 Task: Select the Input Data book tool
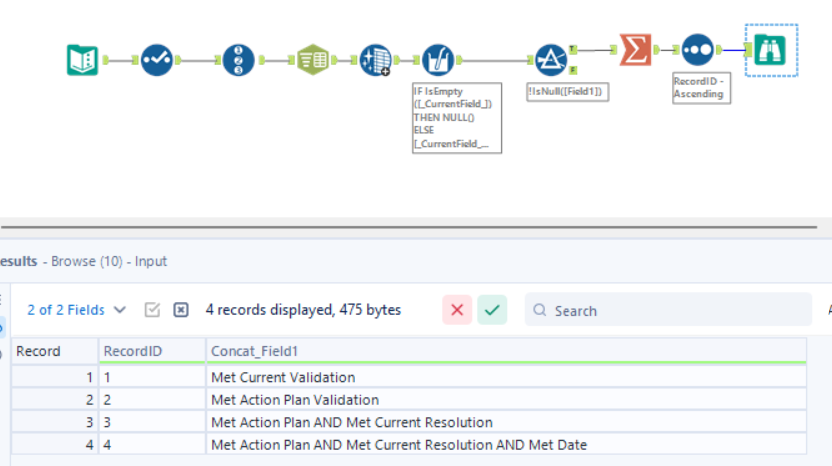pyautogui.click(x=83, y=60)
